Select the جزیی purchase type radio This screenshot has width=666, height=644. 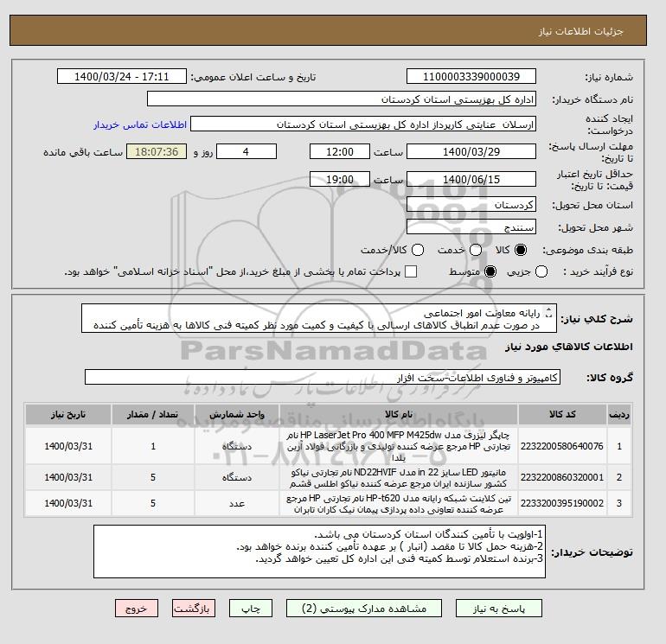point(541,271)
